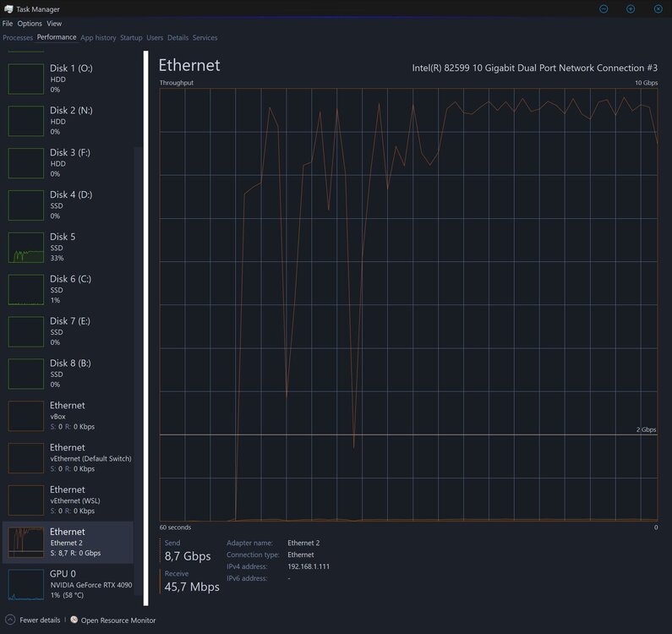Switch to the Details tab
Viewport: 672px width, 634px height.
point(178,38)
